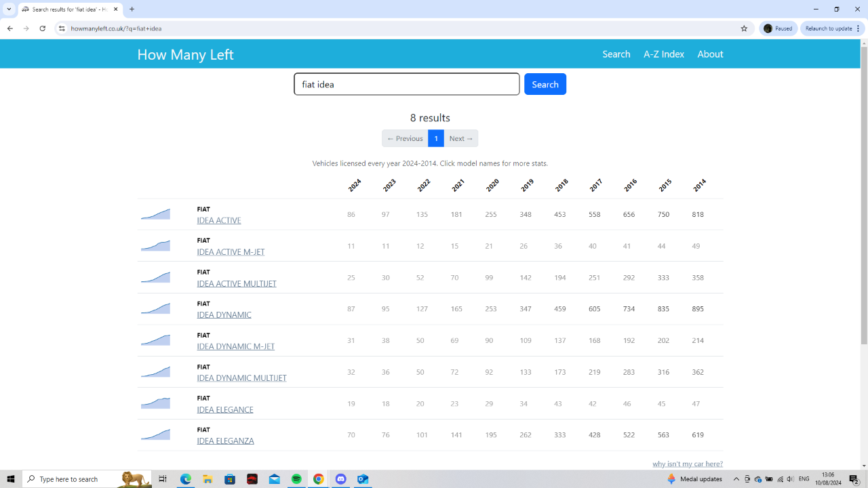Show hidden system tray icons
The width and height of the screenshot is (868, 488).
coord(736,479)
